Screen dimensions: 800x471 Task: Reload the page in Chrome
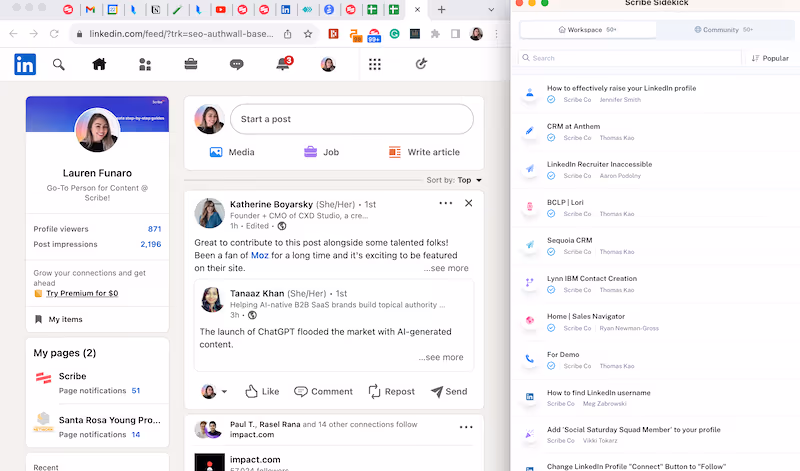pyautogui.click(x=54, y=34)
